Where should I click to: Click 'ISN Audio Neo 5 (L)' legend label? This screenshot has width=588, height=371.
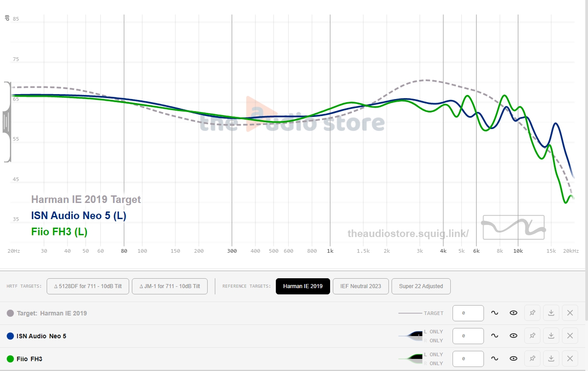click(79, 216)
